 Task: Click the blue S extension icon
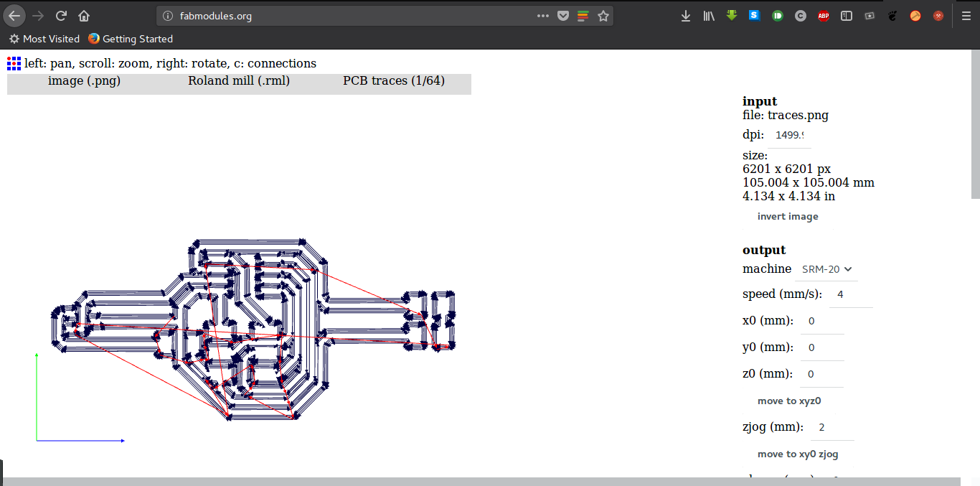(754, 15)
